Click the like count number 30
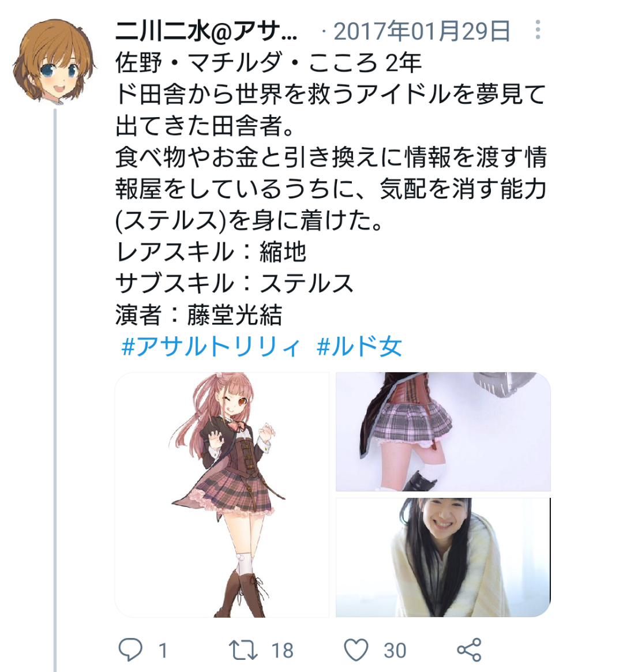 click(395, 651)
